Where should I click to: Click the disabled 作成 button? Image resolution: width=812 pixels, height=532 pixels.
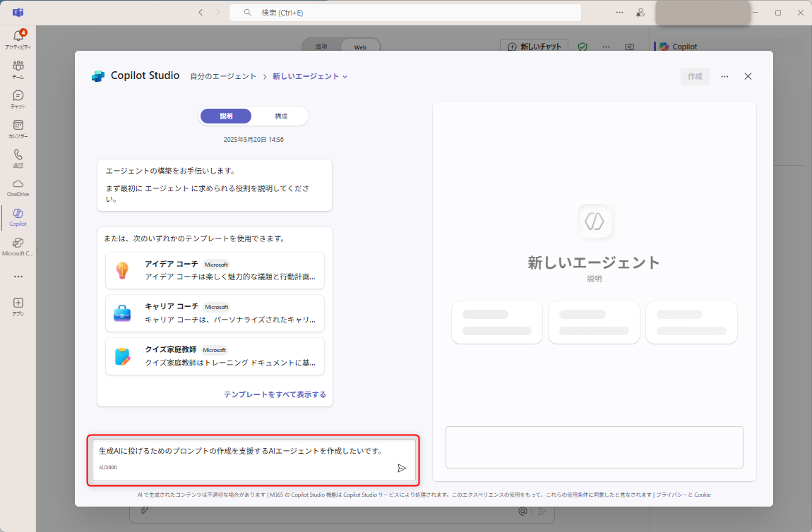[x=695, y=76]
